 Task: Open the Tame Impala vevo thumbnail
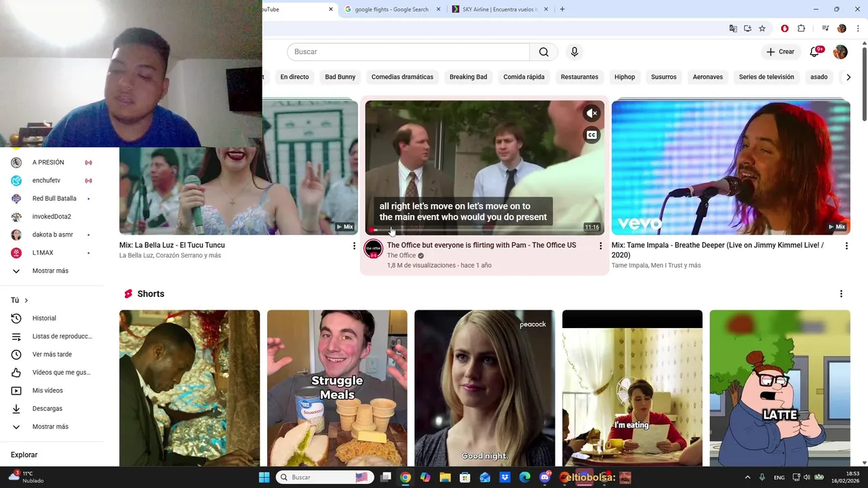(730, 168)
